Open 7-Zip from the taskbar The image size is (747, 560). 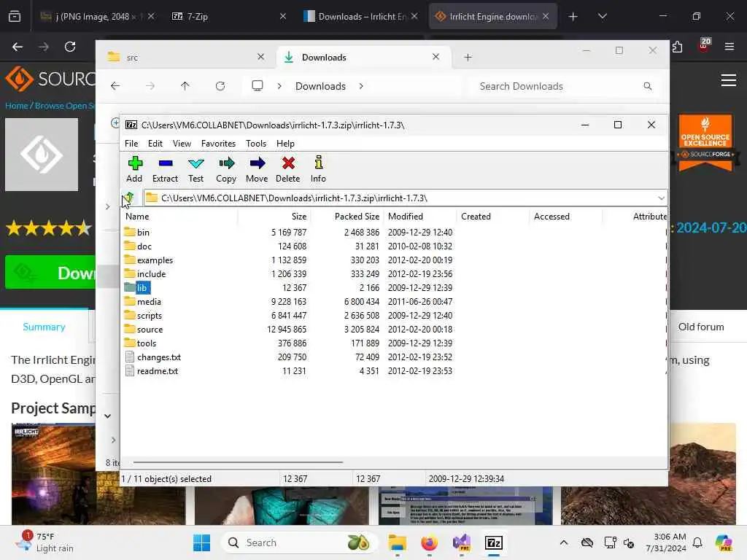pyautogui.click(x=494, y=542)
